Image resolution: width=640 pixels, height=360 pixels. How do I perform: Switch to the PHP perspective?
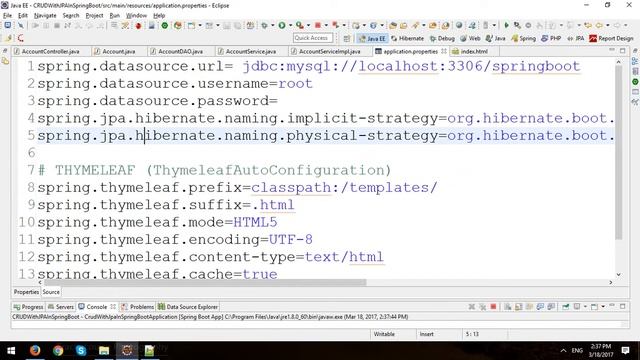pyautogui.click(x=551, y=38)
